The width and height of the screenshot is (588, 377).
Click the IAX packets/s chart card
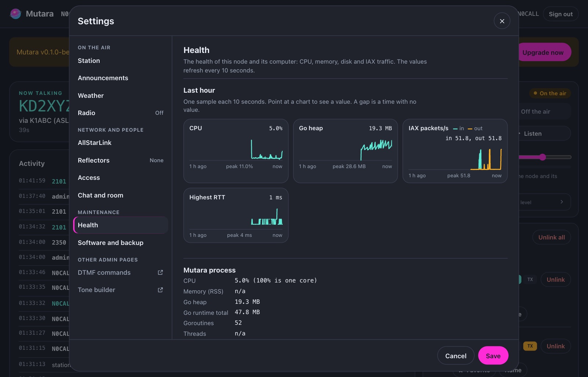(x=455, y=151)
